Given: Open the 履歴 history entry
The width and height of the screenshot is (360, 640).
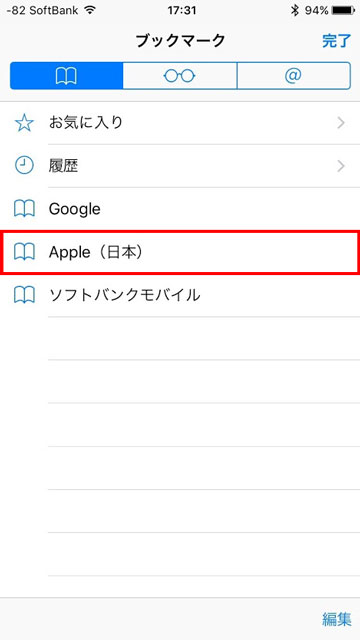Looking at the screenshot, I should click(180, 166).
